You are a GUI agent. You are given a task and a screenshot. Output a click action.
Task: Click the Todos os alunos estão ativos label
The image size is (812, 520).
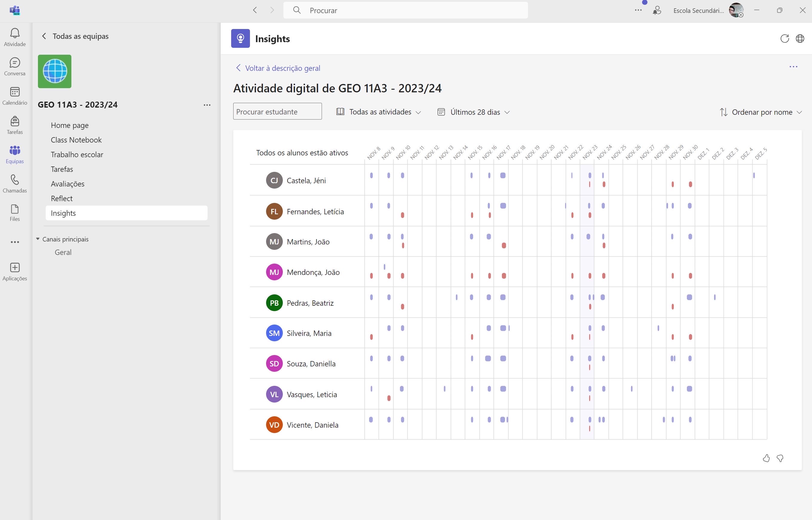pos(302,153)
